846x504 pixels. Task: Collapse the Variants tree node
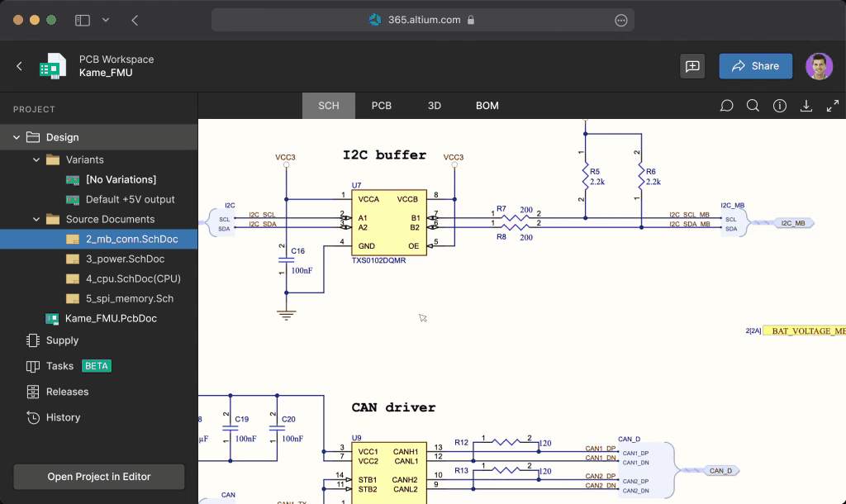(36, 159)
